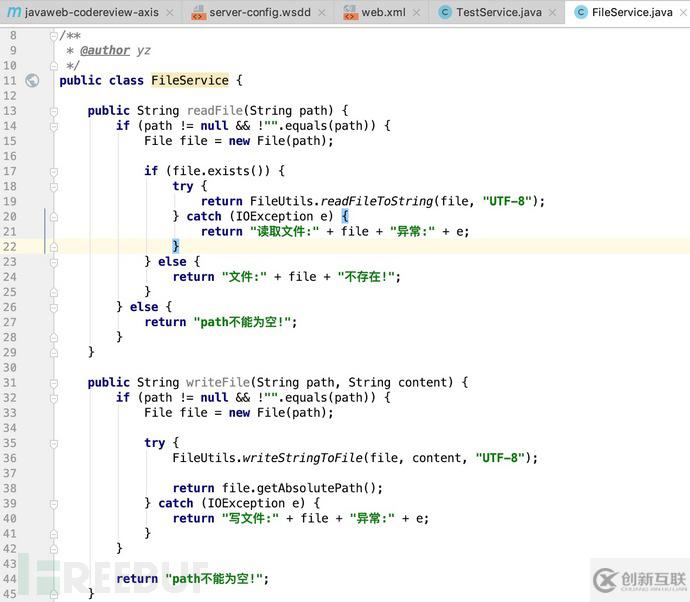Open the TestService.java tab
This screenshot has width=690, height=602.
click(499, 12)
